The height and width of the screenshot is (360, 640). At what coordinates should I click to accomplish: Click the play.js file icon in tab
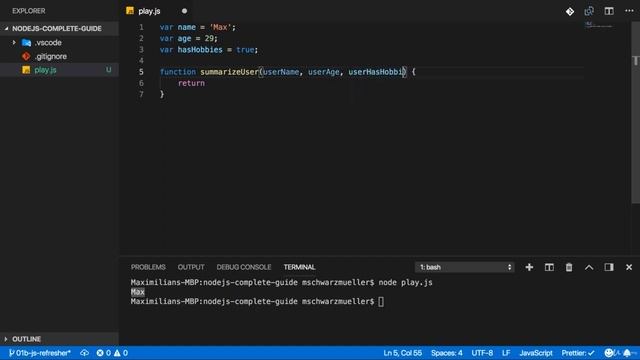click(x=130, y=11)
